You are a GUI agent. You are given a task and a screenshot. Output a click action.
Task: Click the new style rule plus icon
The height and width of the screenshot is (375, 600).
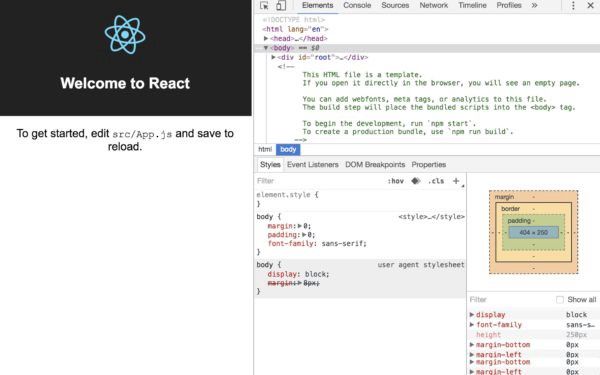click(x=456, y=181)
